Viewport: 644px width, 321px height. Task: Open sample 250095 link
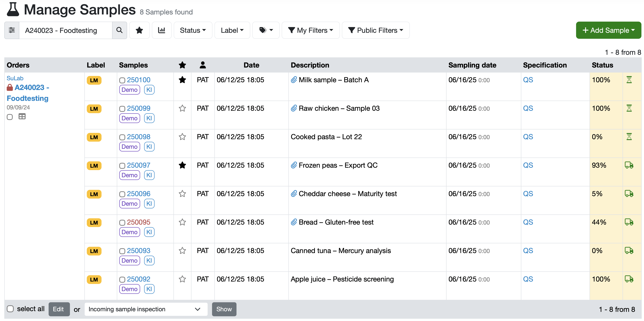pyautogui.click(x=139, y=222)
